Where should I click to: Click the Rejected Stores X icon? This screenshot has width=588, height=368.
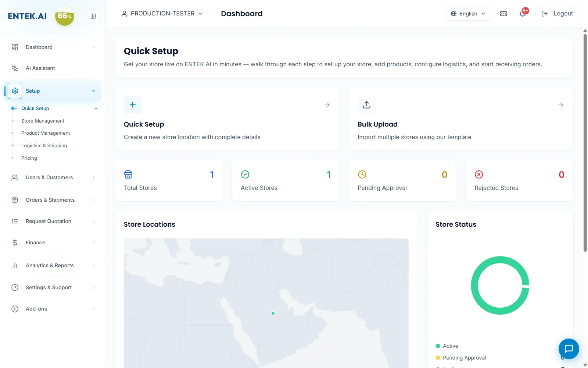pos(479,174)
